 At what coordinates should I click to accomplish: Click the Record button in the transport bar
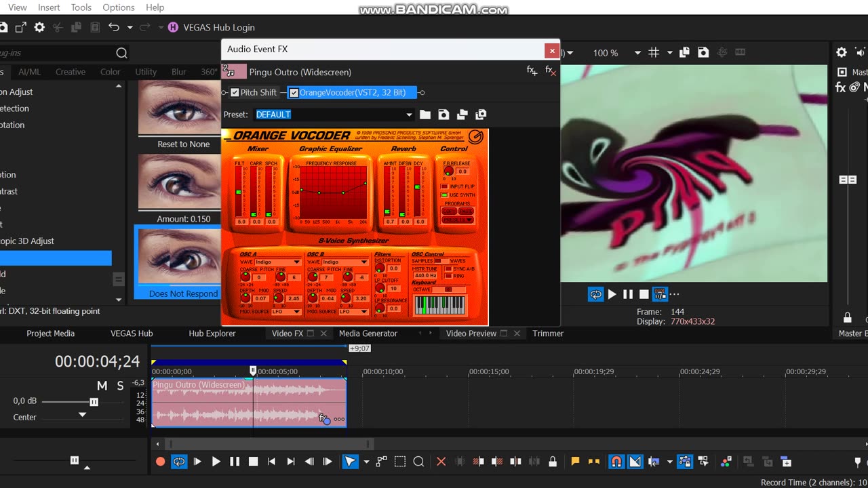click(x=160, y=462)
